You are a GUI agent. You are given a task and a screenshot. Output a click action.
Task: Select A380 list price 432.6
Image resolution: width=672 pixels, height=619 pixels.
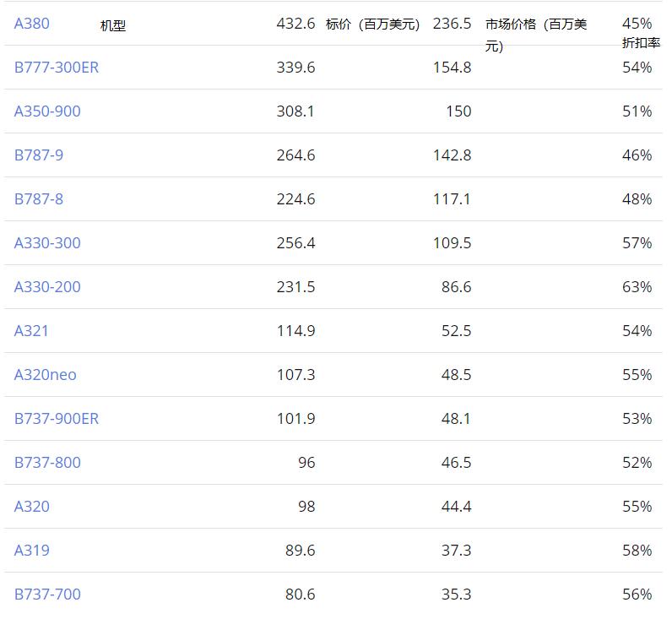pyautogui.click(x=295, y=24)
